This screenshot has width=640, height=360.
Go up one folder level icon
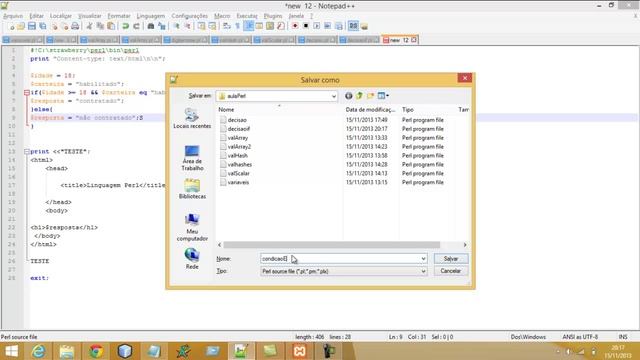[359, 96]
